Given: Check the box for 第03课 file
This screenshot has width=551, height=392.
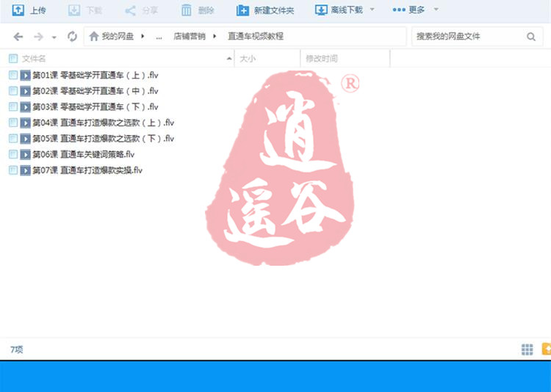Looking at the screenshot, I should click(x=13, y=106).
